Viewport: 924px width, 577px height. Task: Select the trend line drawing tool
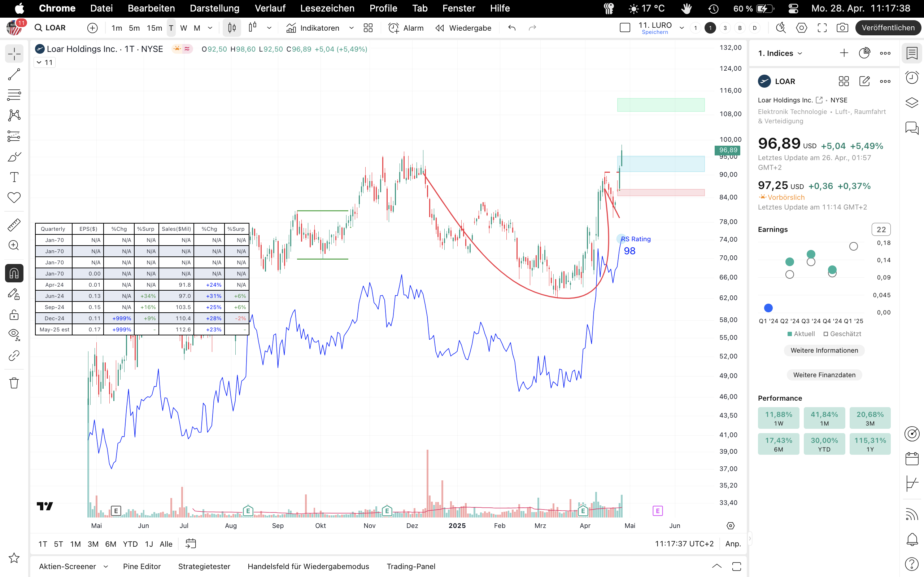pos(14,74)
